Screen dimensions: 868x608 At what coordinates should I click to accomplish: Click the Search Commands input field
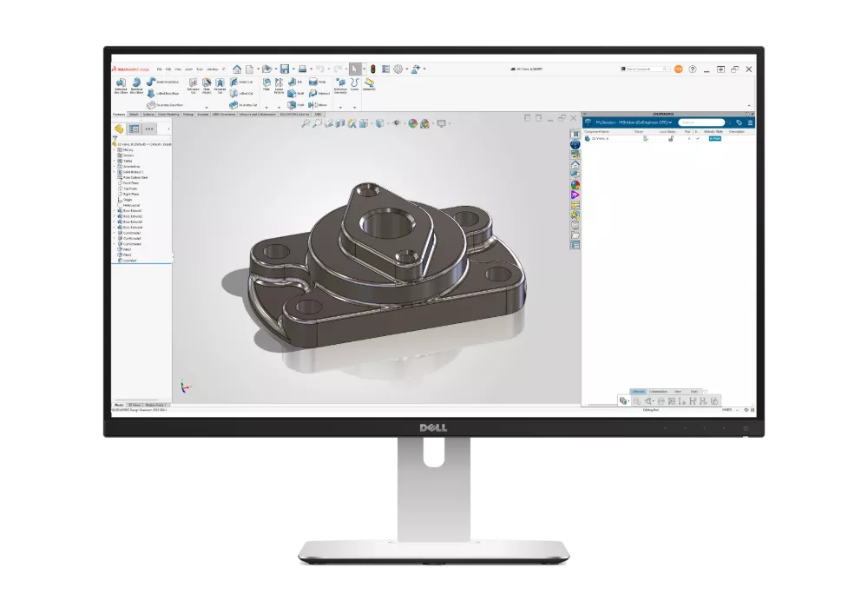coord(645,69)
